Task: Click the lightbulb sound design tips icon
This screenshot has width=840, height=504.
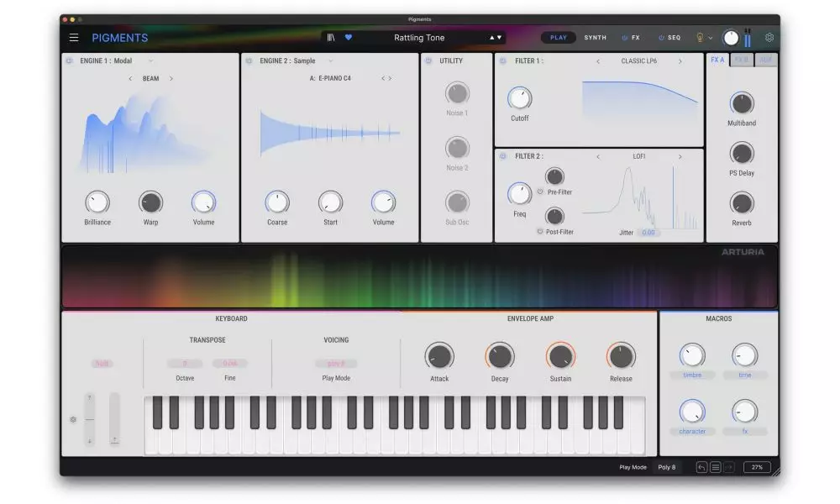Action: [700, 38]
